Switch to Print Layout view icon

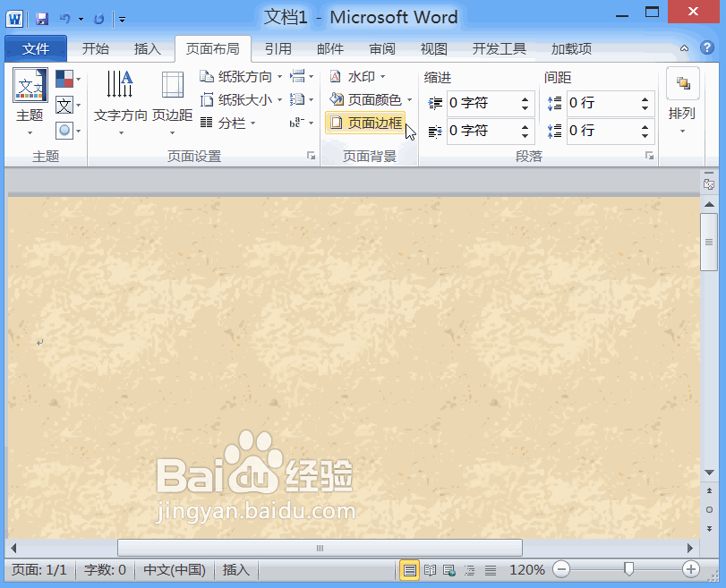[409, 570]
